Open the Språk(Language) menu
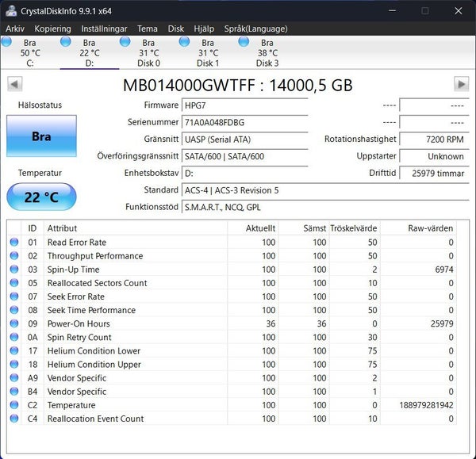 click(255, 29)
